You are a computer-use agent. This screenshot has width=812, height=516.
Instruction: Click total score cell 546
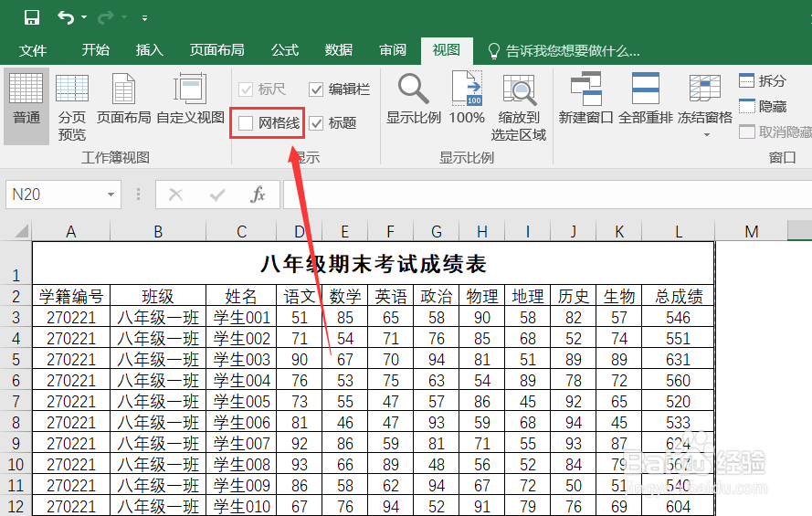[678, 317]
